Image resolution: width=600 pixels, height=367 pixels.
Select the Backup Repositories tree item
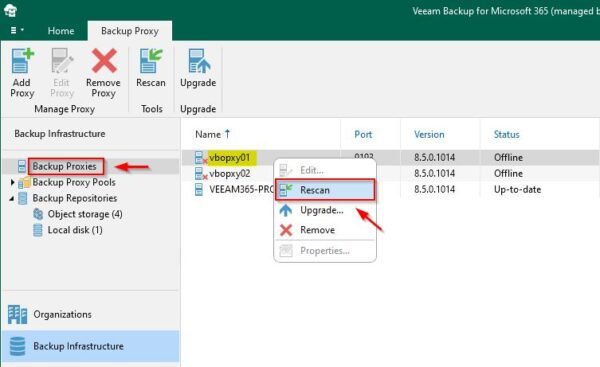(x=75, y=198)
